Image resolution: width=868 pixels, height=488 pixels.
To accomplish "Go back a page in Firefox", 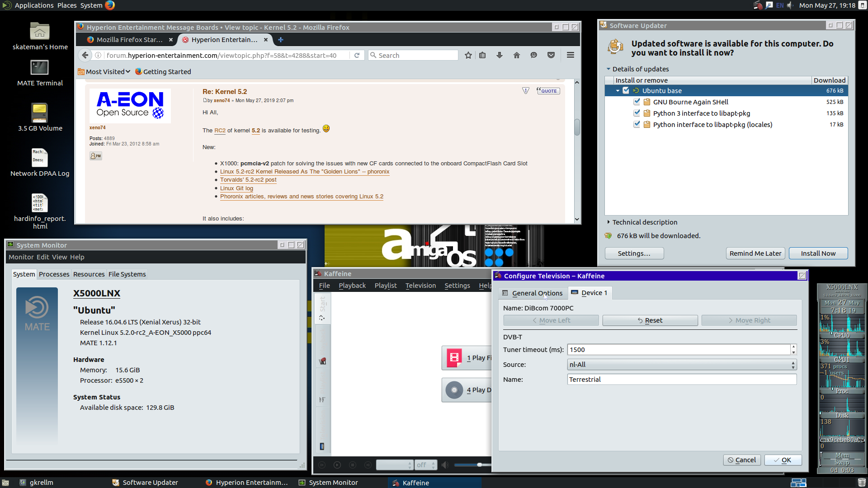I will [85, 55].
